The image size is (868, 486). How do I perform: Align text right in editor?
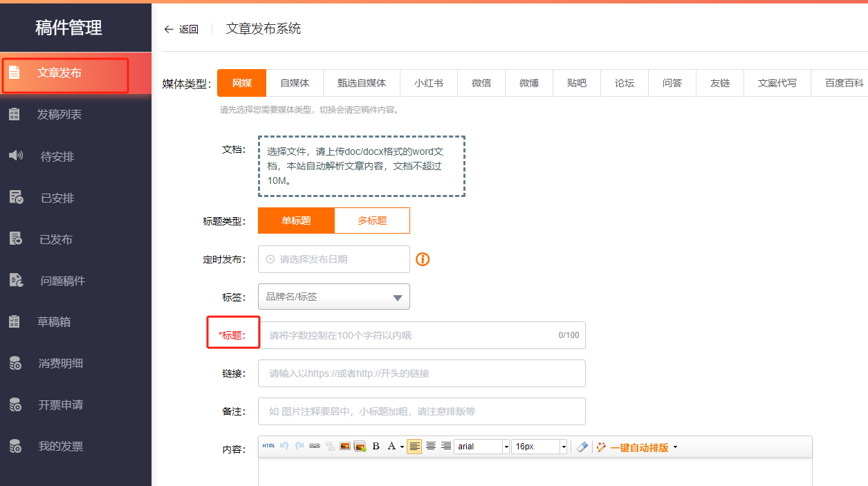pos(446,447)
